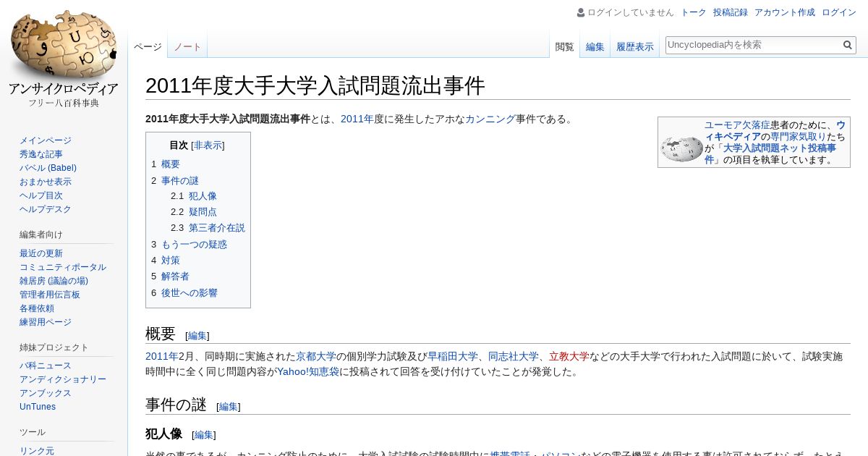Jump to contents entry 6 後世への影響
The image size is (868, 456).
[x=184, y=293]
